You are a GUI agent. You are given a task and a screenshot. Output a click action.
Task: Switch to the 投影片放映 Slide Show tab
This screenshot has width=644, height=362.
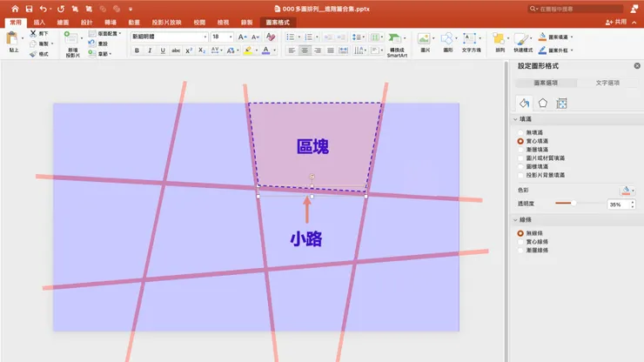click(x=167, y=23)
